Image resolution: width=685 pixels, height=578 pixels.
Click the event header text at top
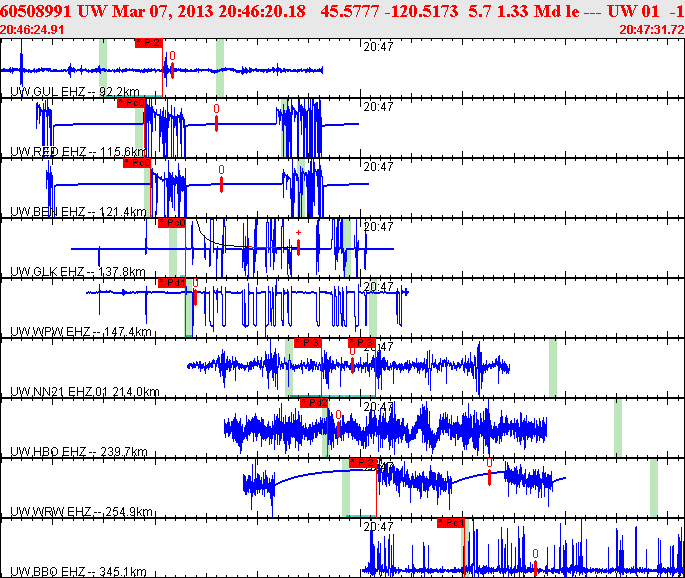[342, 11]
